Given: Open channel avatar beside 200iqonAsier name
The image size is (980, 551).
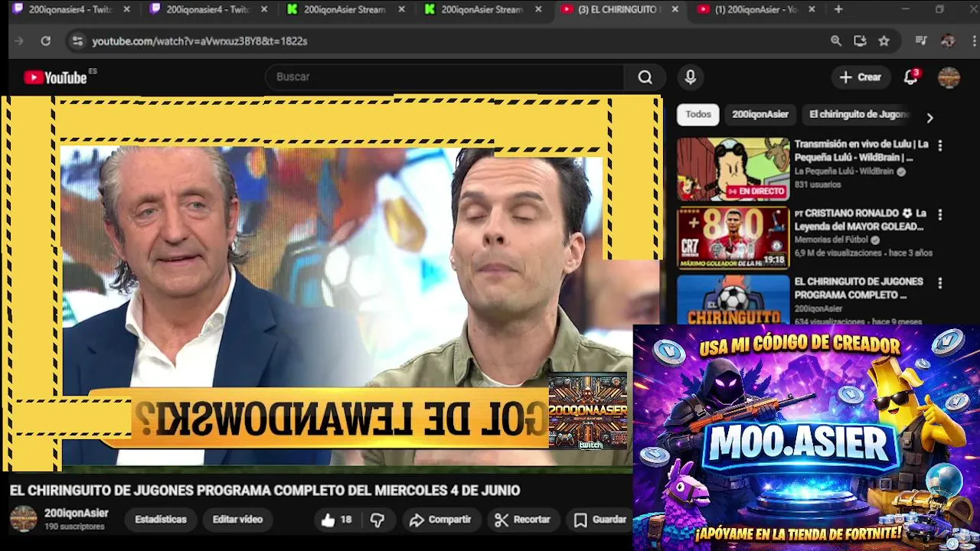Looking at the screenshot, I should click(23, 519).
